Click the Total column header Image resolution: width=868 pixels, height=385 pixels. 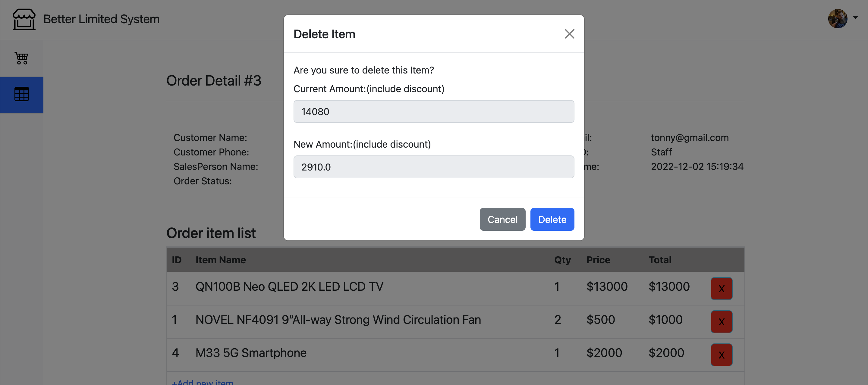(660, 260)
